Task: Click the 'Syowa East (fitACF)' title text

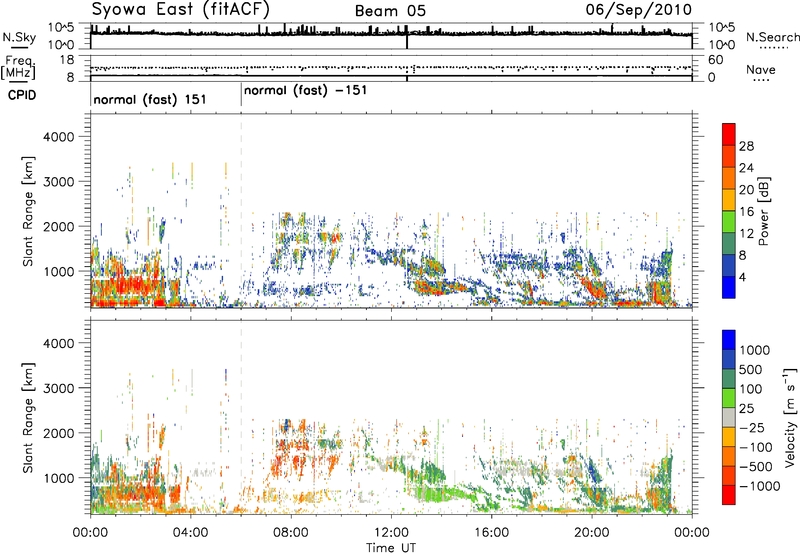Action: tap(181, 9)
